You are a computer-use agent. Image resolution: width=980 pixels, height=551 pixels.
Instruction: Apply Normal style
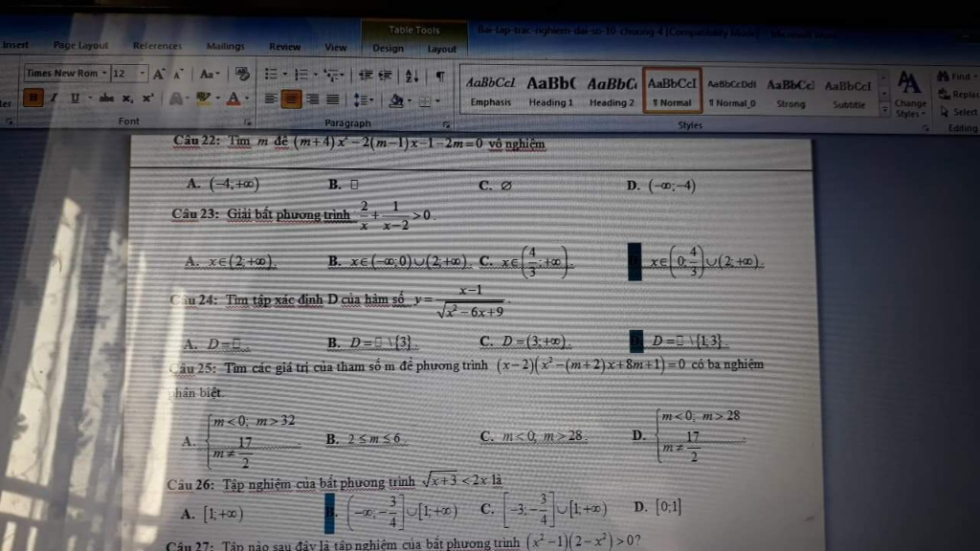point(672,91)
